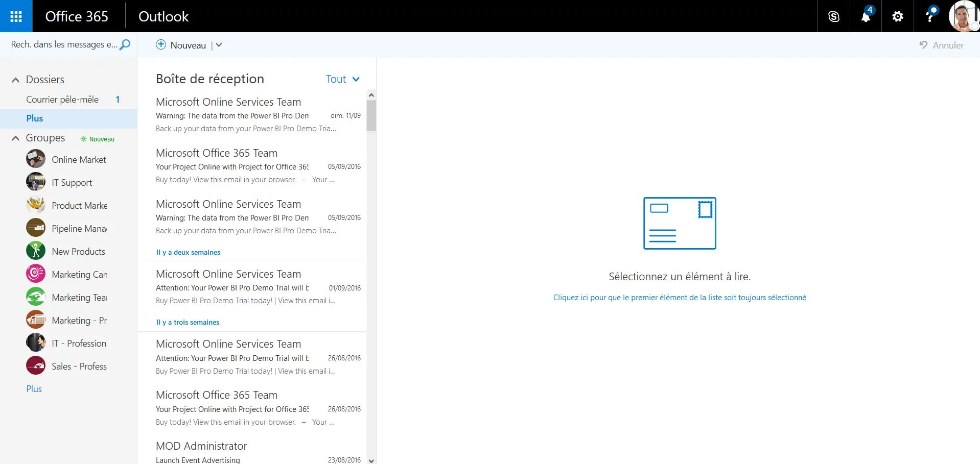
Task: Click Plus under Dossiers
Action: [x=35, y=118]
